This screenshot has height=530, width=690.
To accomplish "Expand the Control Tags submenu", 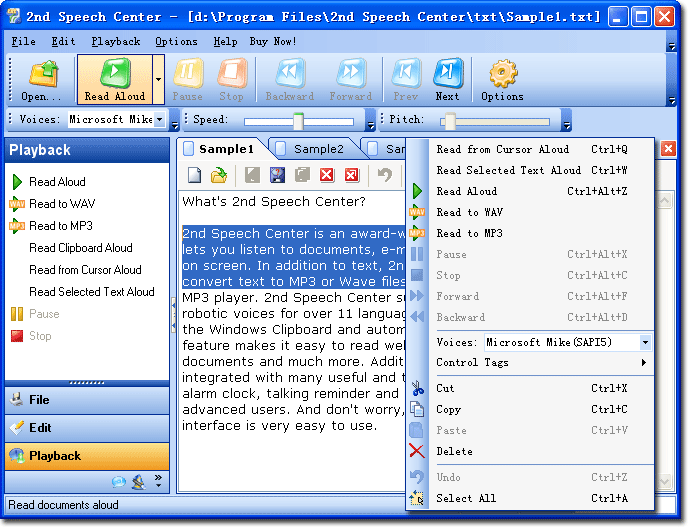I will tap(545, 362).
